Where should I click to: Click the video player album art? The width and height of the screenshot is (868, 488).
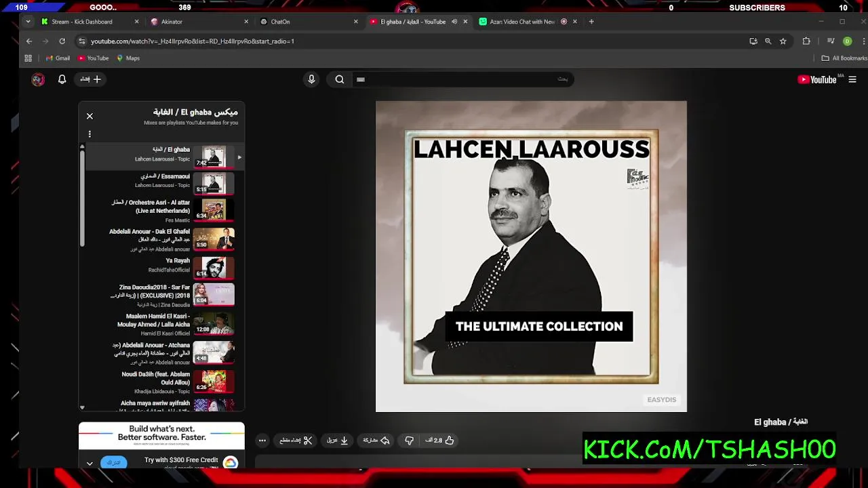[x=531, y=256]
